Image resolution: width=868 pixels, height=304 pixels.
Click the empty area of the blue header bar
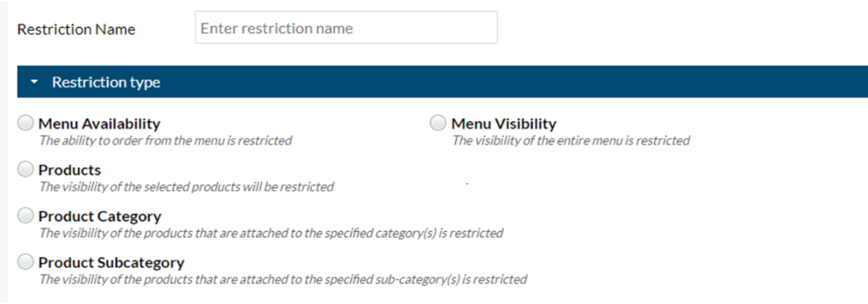500,82
